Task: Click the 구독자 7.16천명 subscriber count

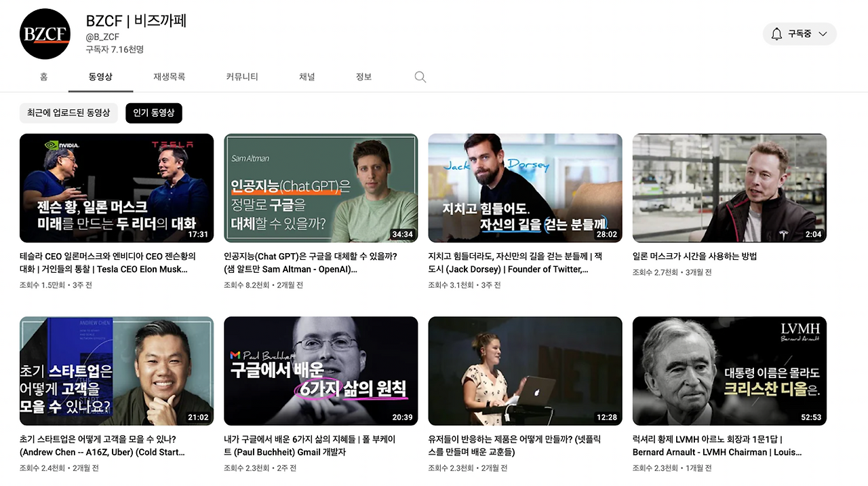Action: pos(115,50)
